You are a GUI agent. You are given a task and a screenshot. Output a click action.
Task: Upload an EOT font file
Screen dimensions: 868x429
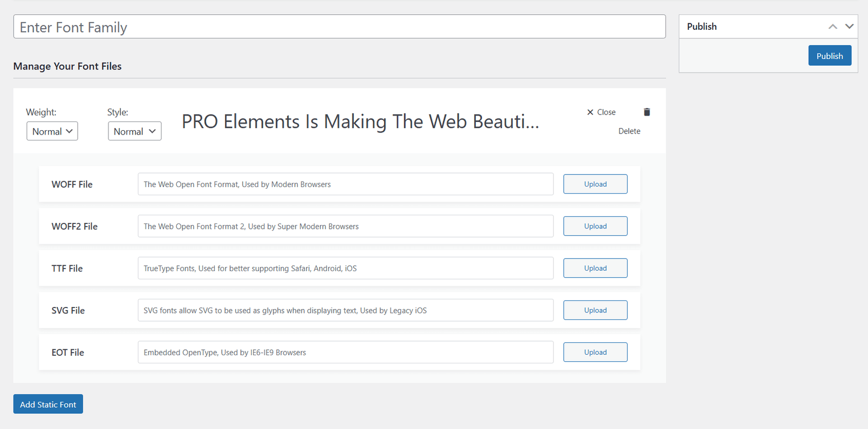click(x=595, y=352)
